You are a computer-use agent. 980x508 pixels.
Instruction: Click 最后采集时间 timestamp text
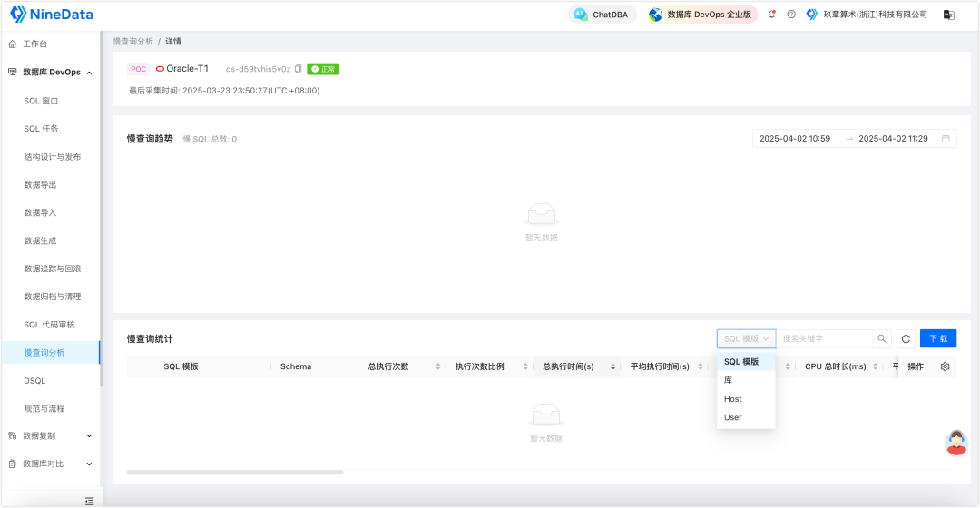click(x=224, y=91)
